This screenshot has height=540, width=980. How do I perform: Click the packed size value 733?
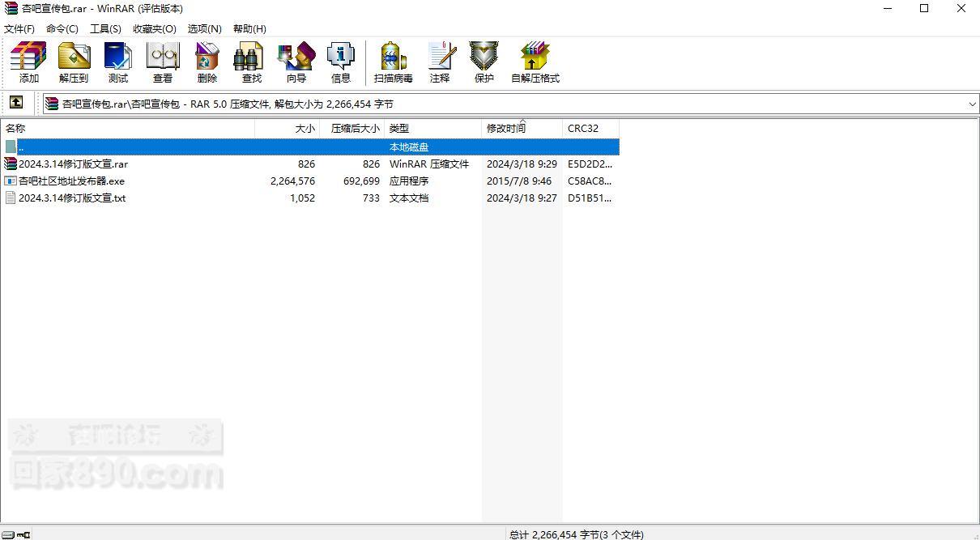[x=371, y=198]
